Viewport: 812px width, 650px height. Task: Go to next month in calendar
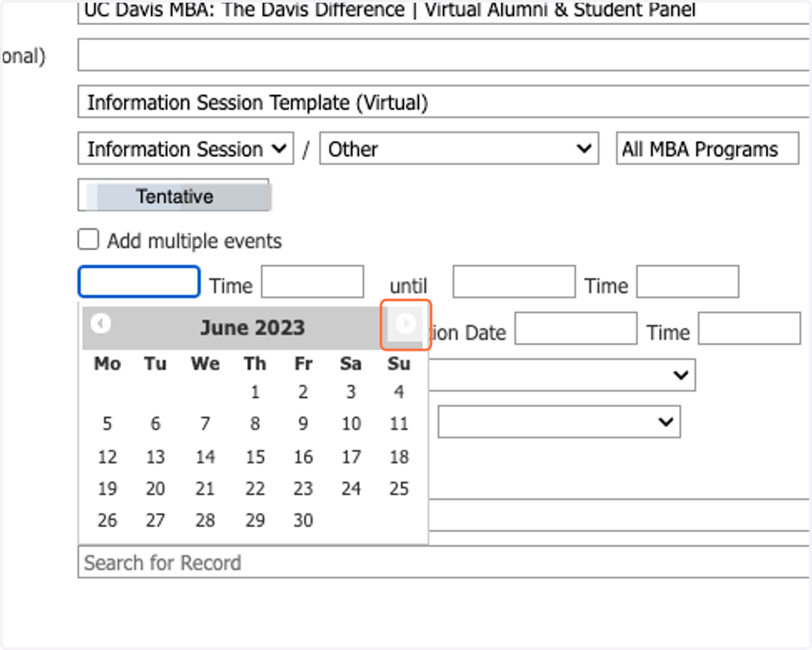[405, 324]
